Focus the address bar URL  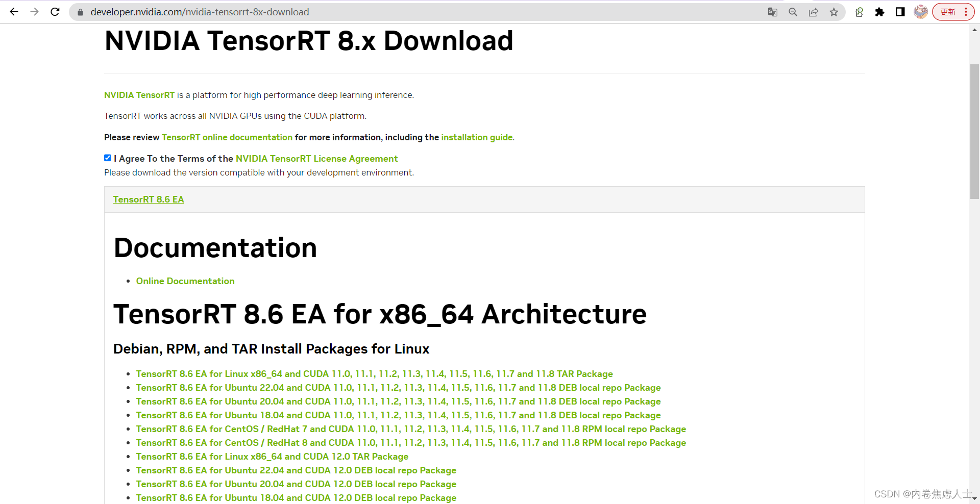coord(200,12)
